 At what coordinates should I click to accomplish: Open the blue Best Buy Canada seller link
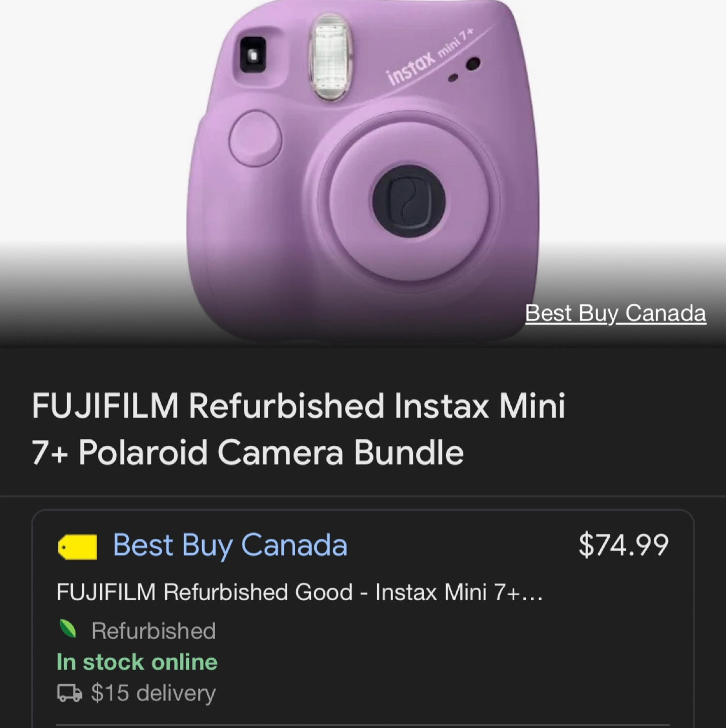tap(230, 545)
